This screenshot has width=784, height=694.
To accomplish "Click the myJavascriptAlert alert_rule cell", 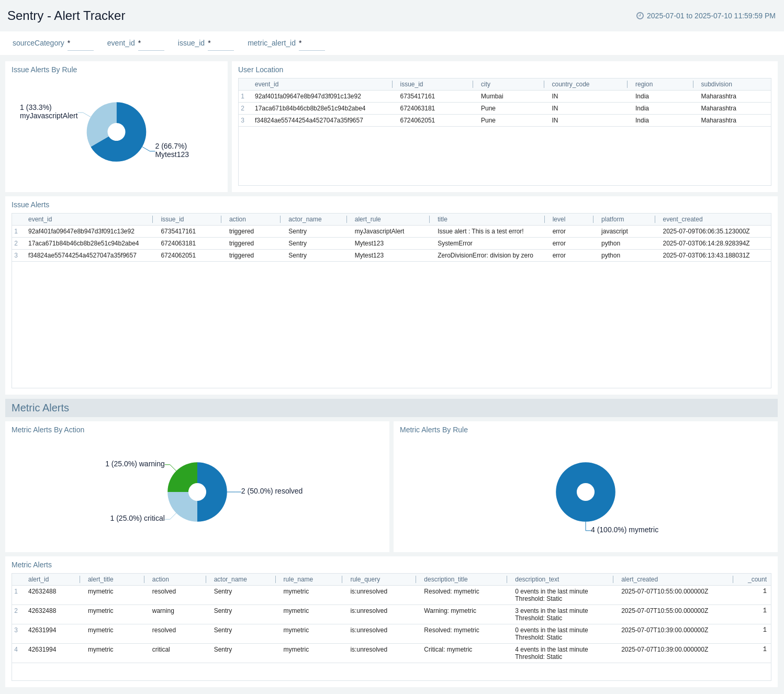I will pyautogui.click(x=379, y=231).
